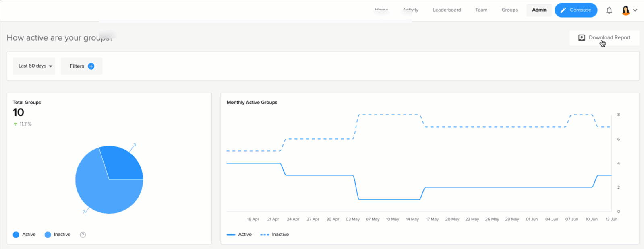This screenshot has height=249, width=644.
Task: Open the Team page from the navigation
Action: click(x=481, y=10)
